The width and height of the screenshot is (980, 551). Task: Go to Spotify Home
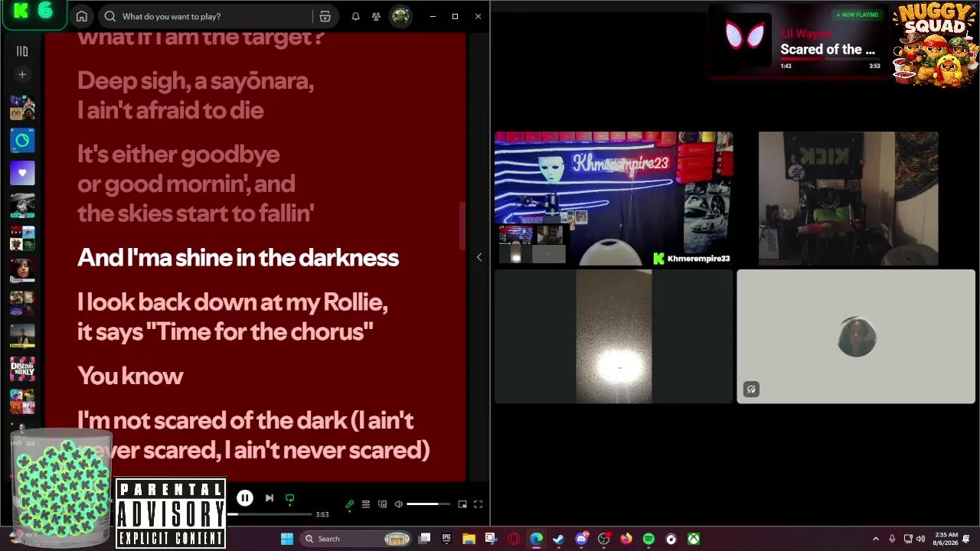81,16
